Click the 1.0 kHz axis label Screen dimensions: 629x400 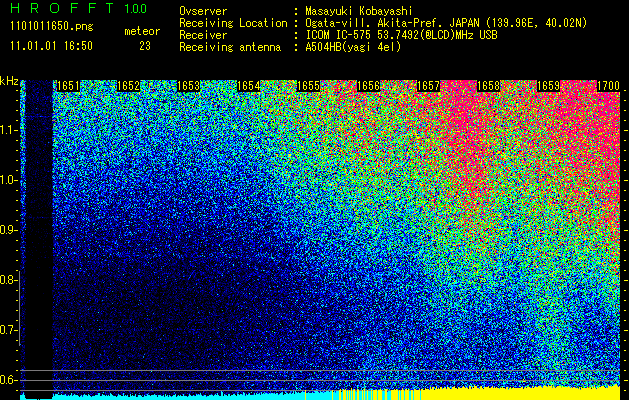pyautogui.click(x=8, y=180)
